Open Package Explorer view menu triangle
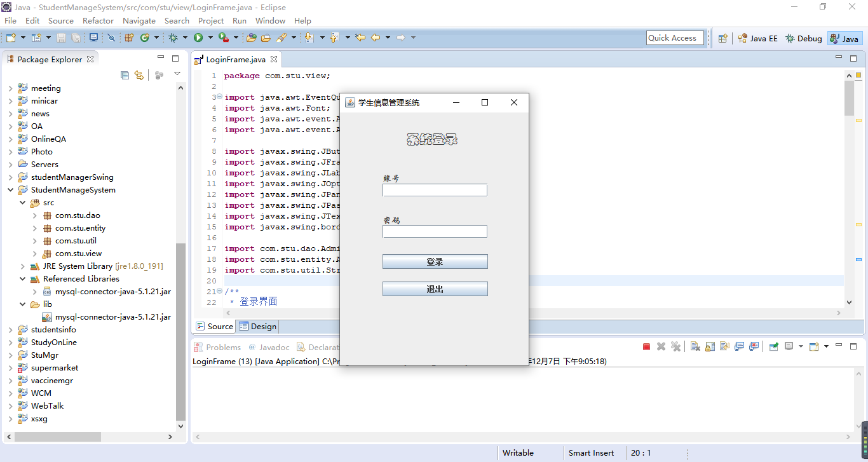This screenshot has height=462, width=868. tap(177, 74)
